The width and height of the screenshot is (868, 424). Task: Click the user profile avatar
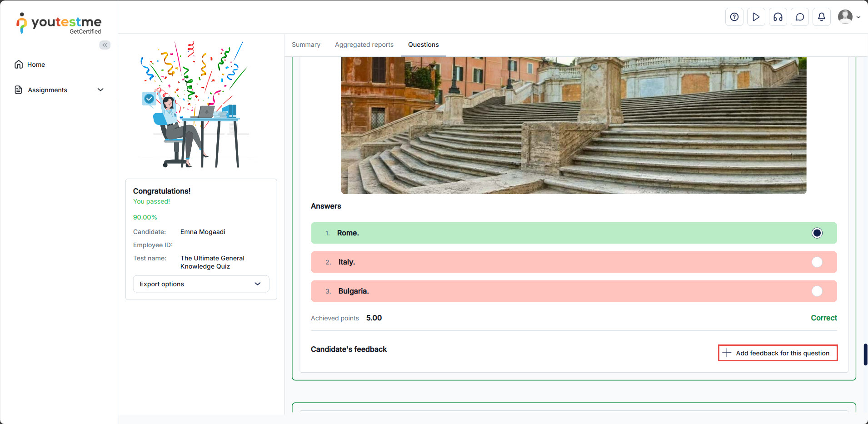tap(845, 17)
